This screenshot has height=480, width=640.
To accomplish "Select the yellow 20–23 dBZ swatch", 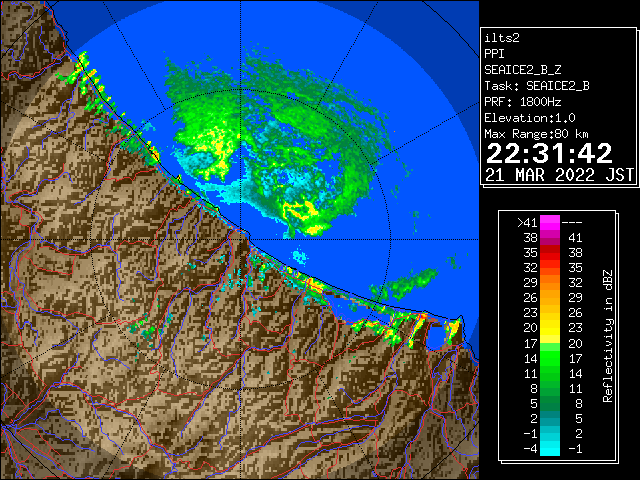I will pyautogui.click(x=550, y=328).
